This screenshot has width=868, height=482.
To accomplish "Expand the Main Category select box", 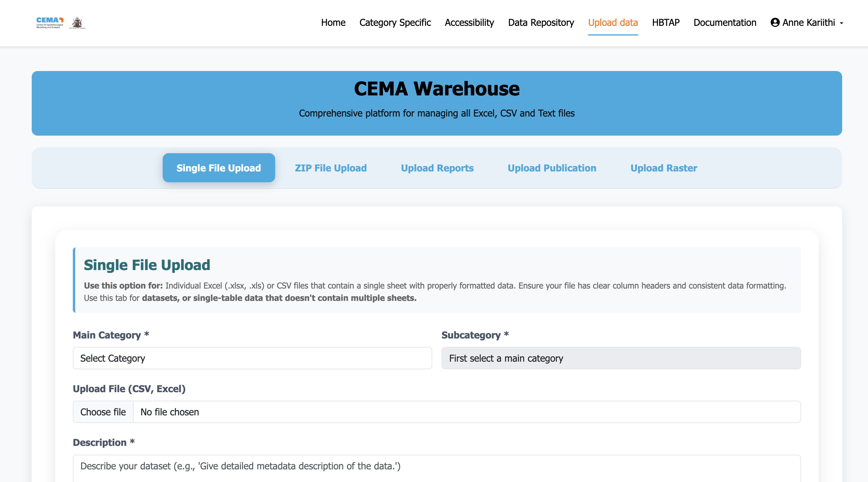I will pyautogui.click(x=252, y=358).
